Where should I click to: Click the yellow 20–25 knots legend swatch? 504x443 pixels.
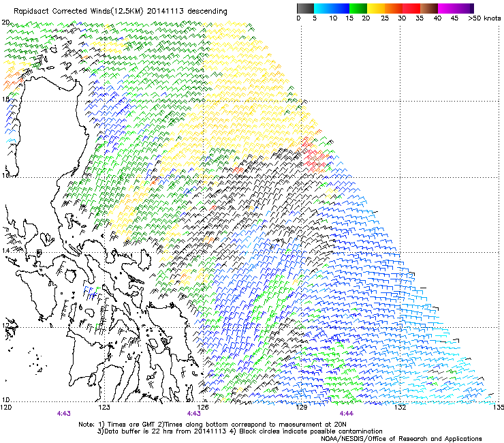[376, 8]
